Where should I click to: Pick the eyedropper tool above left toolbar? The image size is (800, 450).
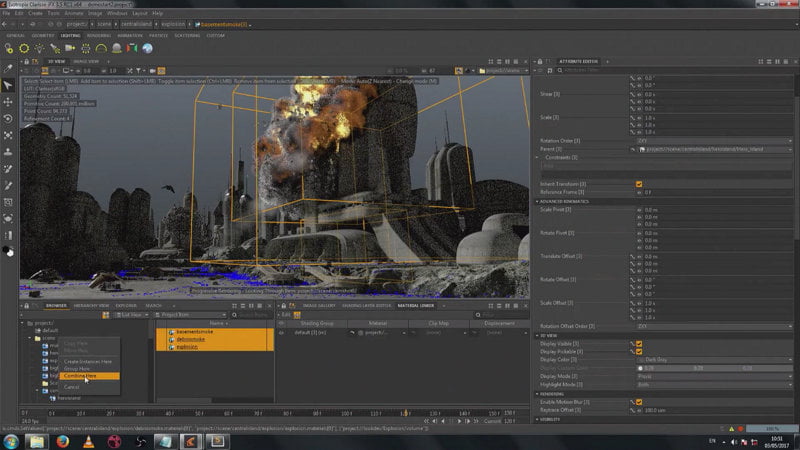tap(8, 68)
